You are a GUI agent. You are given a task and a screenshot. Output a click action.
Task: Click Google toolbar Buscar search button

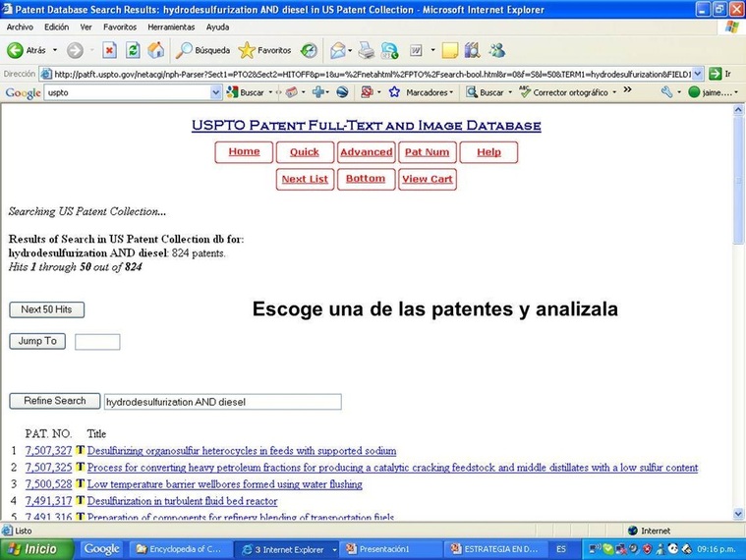(246, 92)
